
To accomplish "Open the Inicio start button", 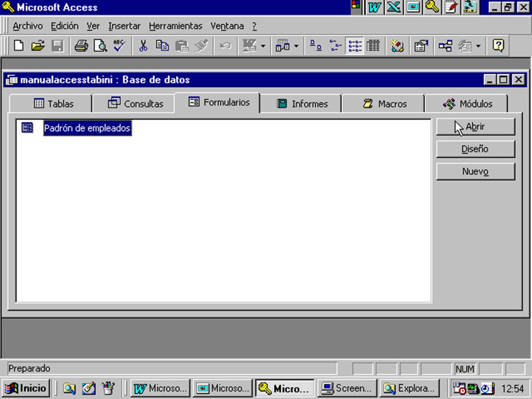I will pyautogui.click(x=26, y=388).
